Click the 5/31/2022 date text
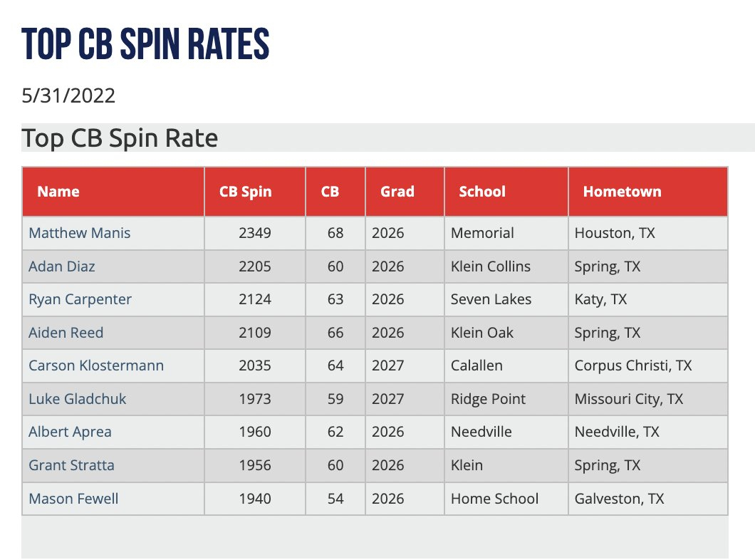Screen dimensions: 755x560 coord(68,95)
